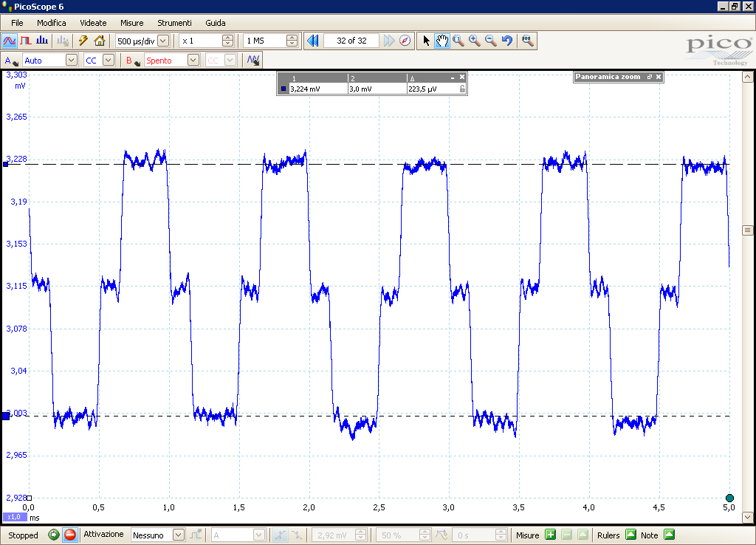756x545 pixels.
Task: Click the mV axis unit label
Action: click(20, 86)
